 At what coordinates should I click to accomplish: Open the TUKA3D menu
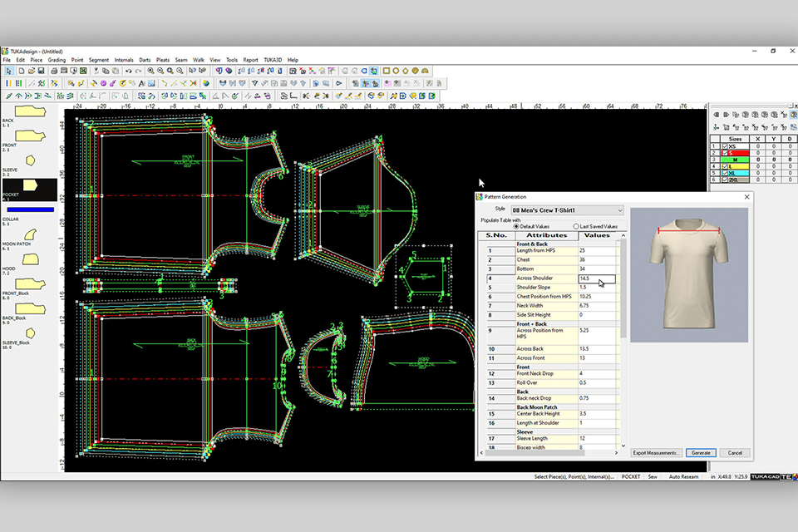273,60
